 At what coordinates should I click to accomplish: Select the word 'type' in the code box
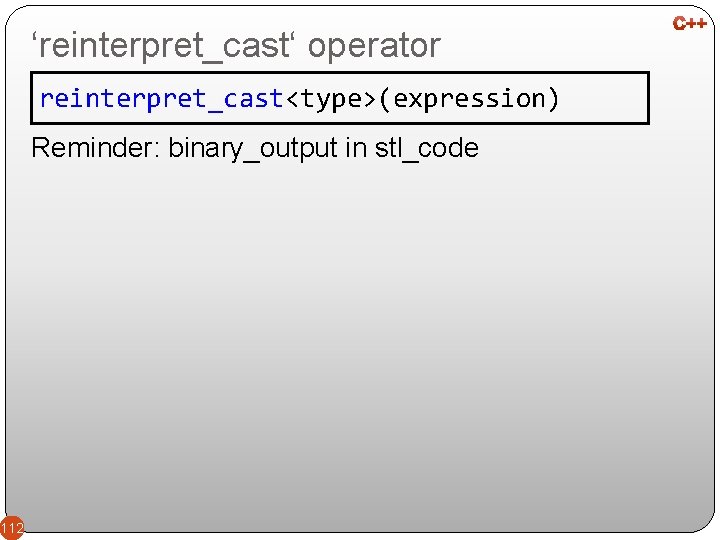pos(331,98)
